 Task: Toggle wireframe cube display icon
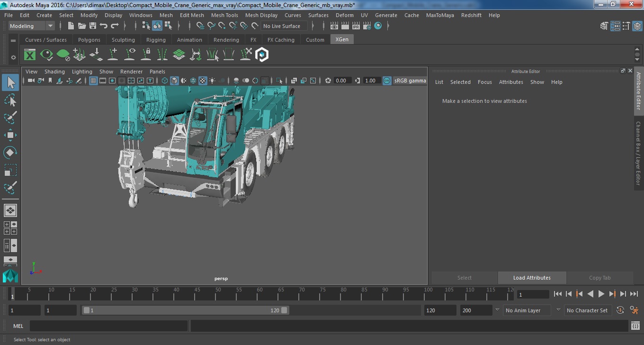(x=165, y=81)
